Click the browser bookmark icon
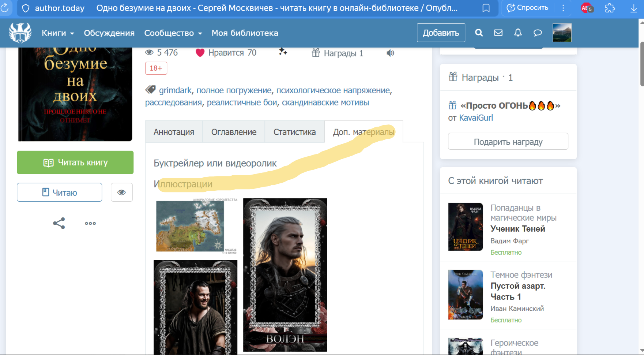Screen dimensions: 644x355 [x=486, y=8]
